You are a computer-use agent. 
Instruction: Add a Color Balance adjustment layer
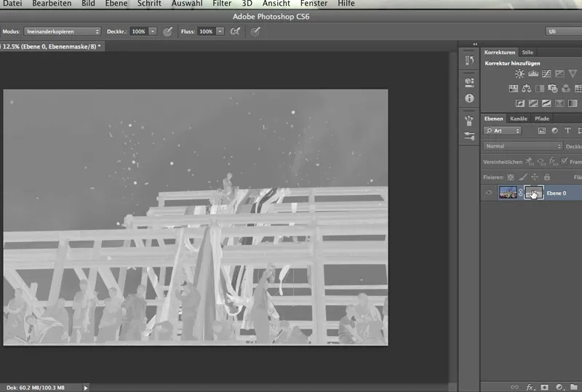click(x=526, y=88)
